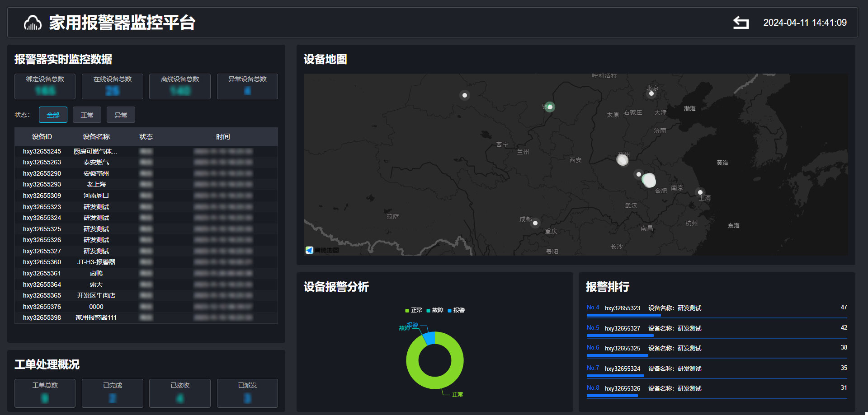This screenshot has height=415, width=868.
Task: Click the 已完成 work order card
Action: point(112,393)
